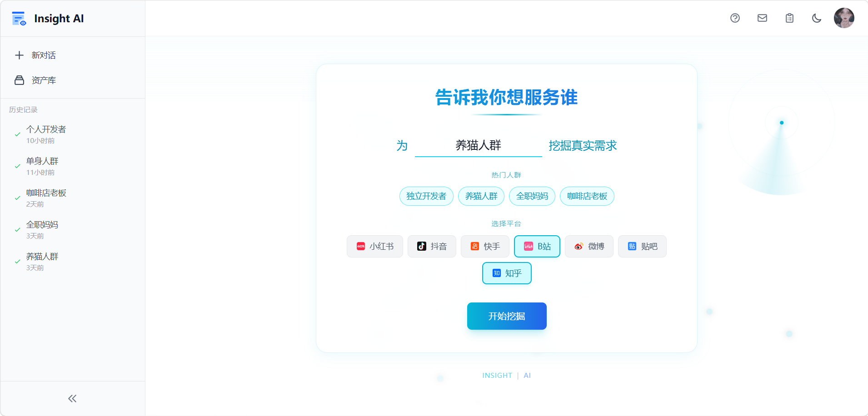Click the 10小时前 timestamp

40,141
